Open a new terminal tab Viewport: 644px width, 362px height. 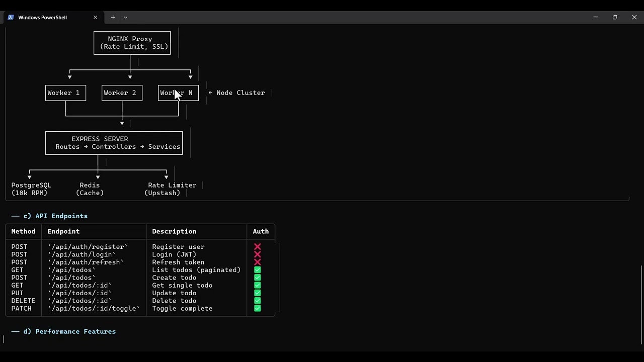113,17
